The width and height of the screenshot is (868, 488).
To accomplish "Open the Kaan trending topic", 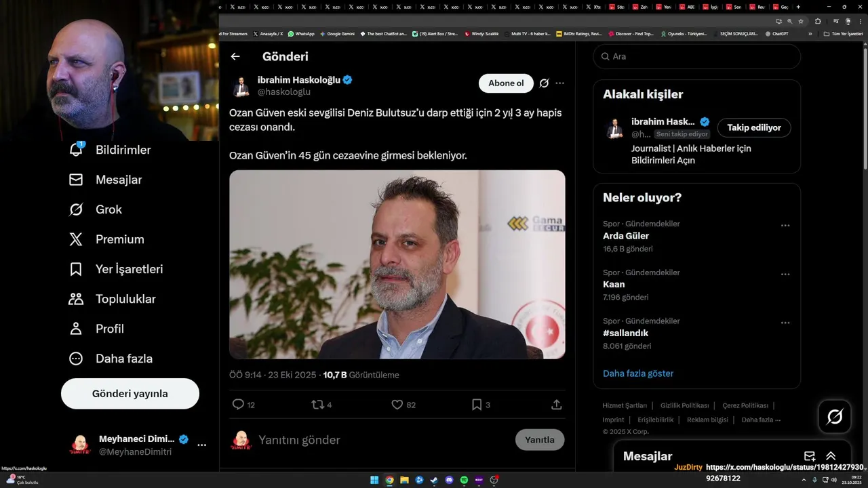I will point(614,285).
